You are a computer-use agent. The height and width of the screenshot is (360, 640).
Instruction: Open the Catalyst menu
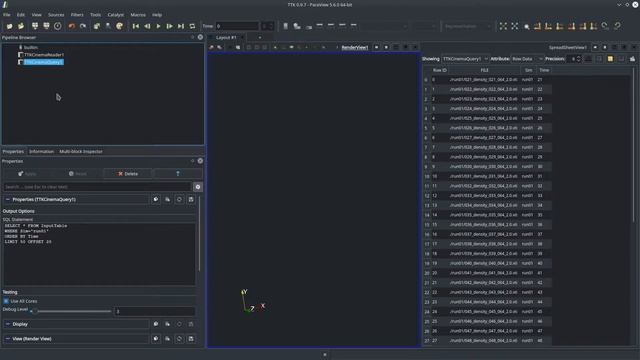point(116,15)
